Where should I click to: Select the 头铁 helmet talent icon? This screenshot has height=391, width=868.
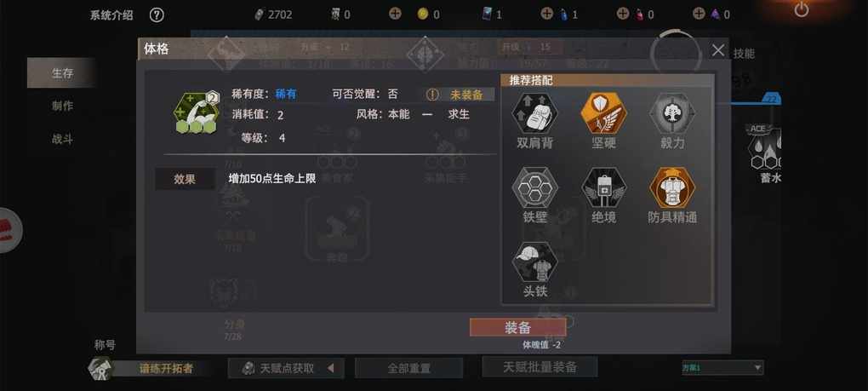(534, 262)
